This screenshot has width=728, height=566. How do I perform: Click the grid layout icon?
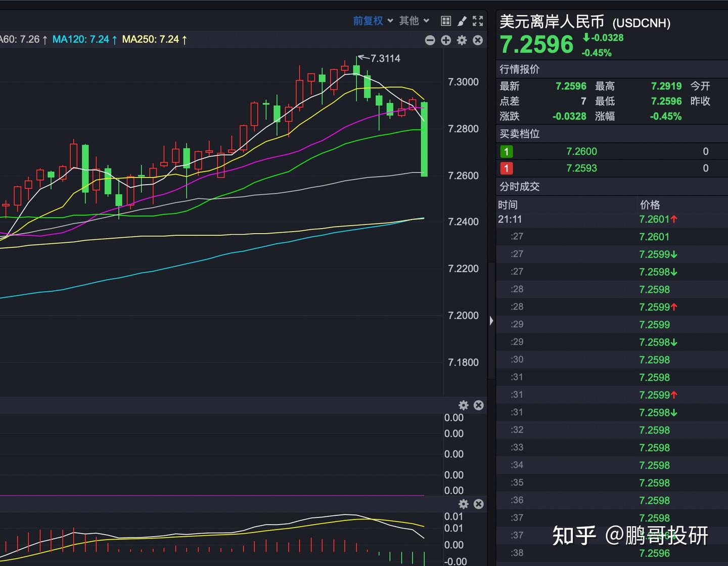[446, 21]
